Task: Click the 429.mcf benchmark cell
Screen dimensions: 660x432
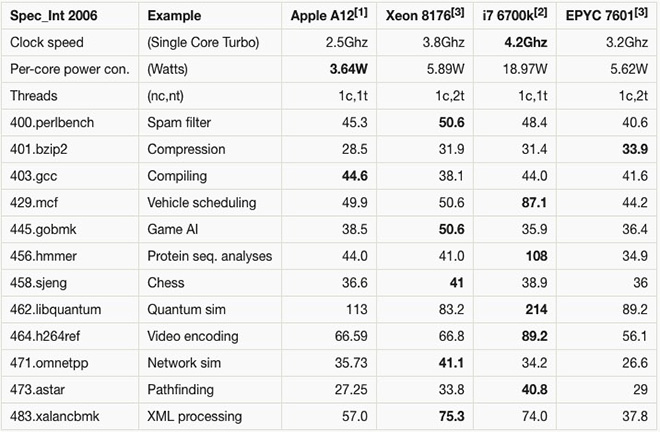Action: tap(38, 203)
